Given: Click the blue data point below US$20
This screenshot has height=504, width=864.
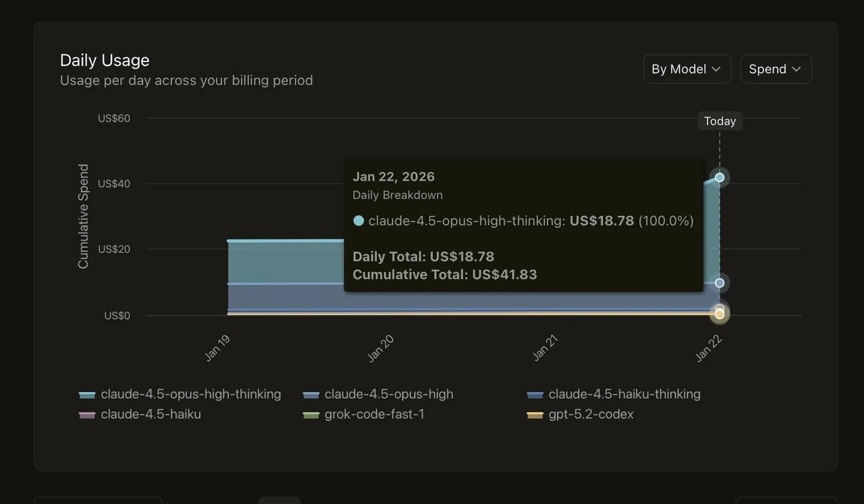Looking at the screenshot, I should [720, 283].
